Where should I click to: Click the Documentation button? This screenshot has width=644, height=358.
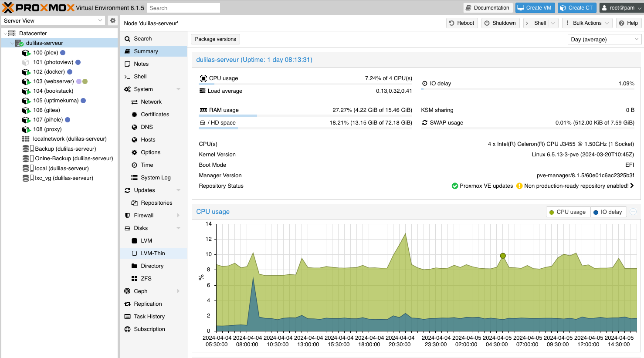(x=487, y=8)
